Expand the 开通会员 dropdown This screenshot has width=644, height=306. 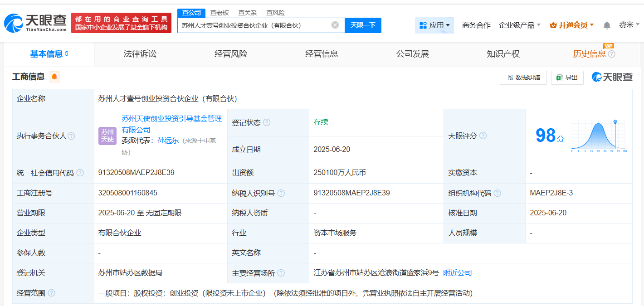point(571,25)
